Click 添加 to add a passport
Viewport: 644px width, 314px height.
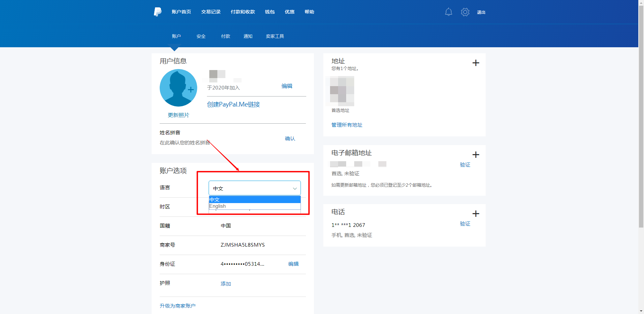click(x=226, y=284)
